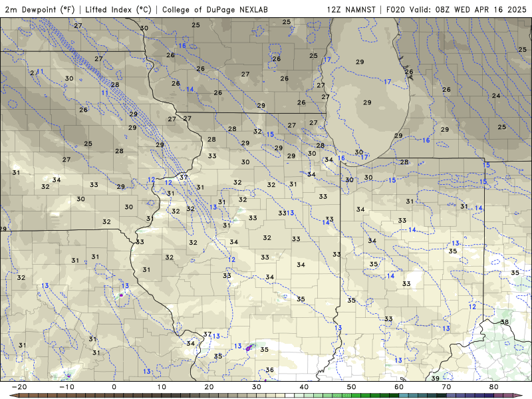The height and width of the screenshot is (399, 532).
Task: Select the dewpoint value 38 on the map
Action: [505, 322]
